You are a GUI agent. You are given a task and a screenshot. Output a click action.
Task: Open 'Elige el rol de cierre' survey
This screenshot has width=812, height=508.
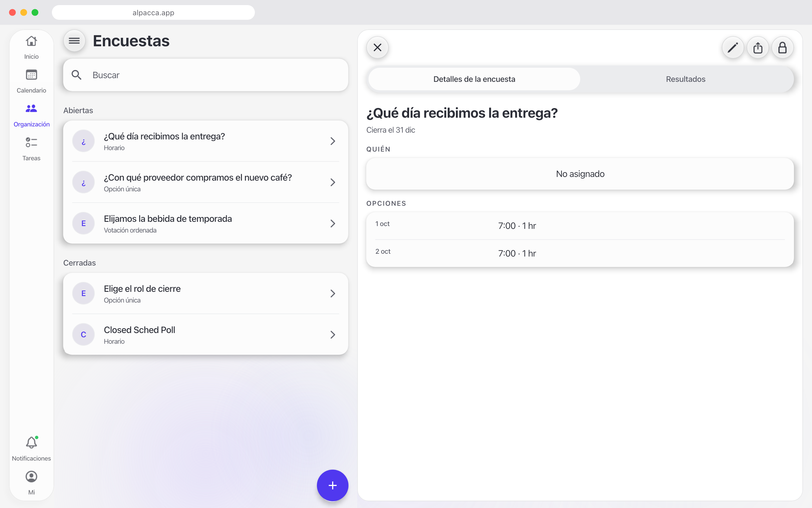pos(206,293)
